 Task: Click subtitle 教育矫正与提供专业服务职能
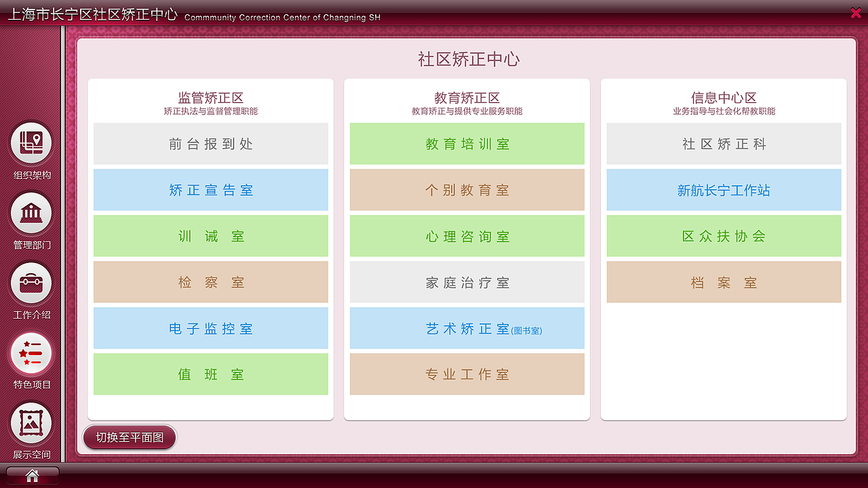pyautogui.click(x=467, y=111)
